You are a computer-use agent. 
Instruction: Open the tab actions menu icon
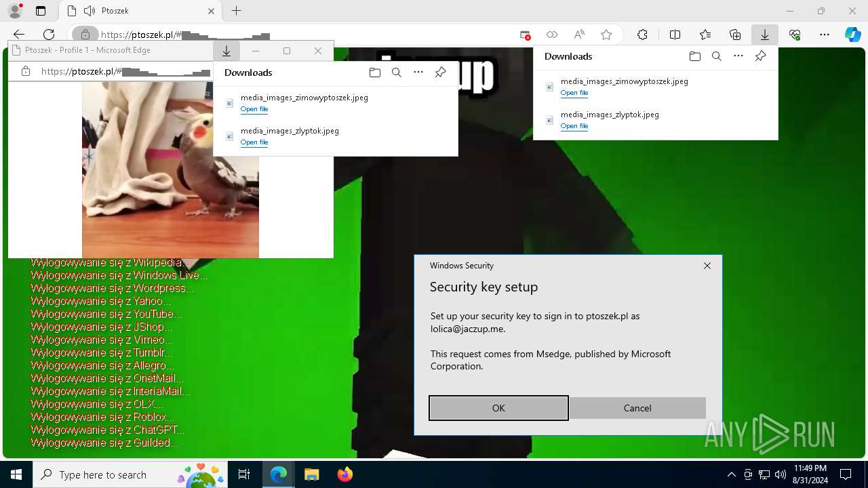click(41, 11)
